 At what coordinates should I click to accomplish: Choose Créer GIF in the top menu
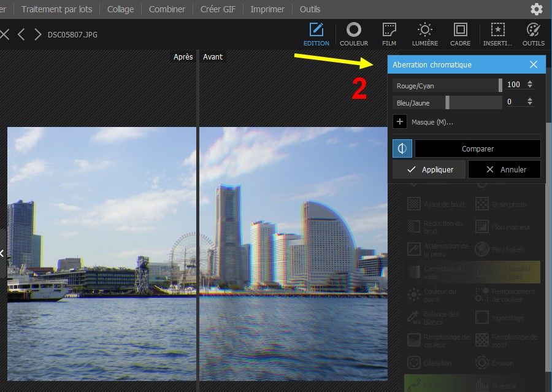218,9
